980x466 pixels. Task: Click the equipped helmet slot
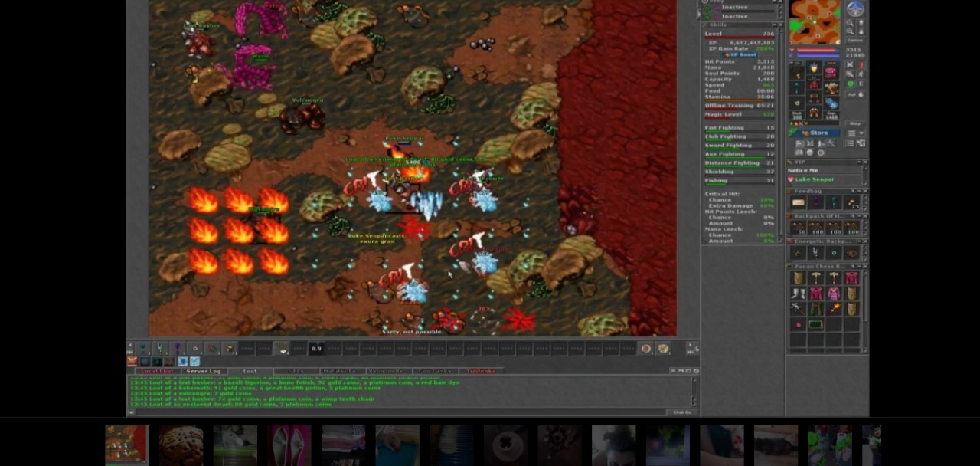pyautogui.click(x=815, y=67)
